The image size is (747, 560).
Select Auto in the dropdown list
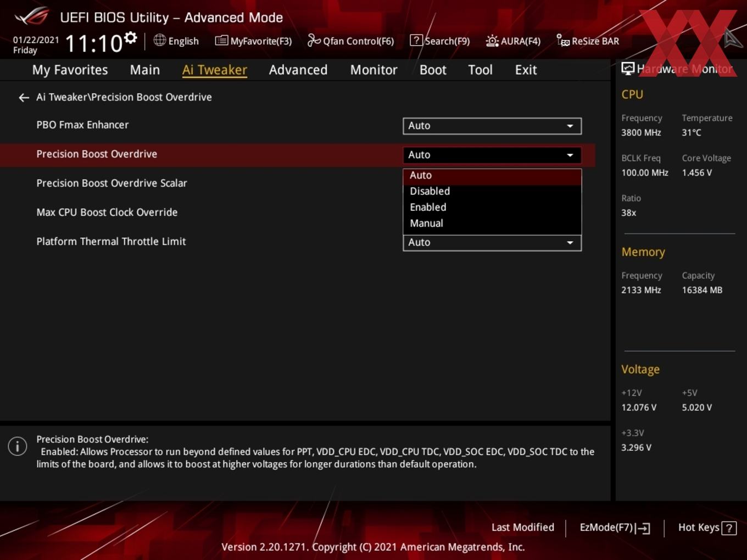click(x=492, y=176)
